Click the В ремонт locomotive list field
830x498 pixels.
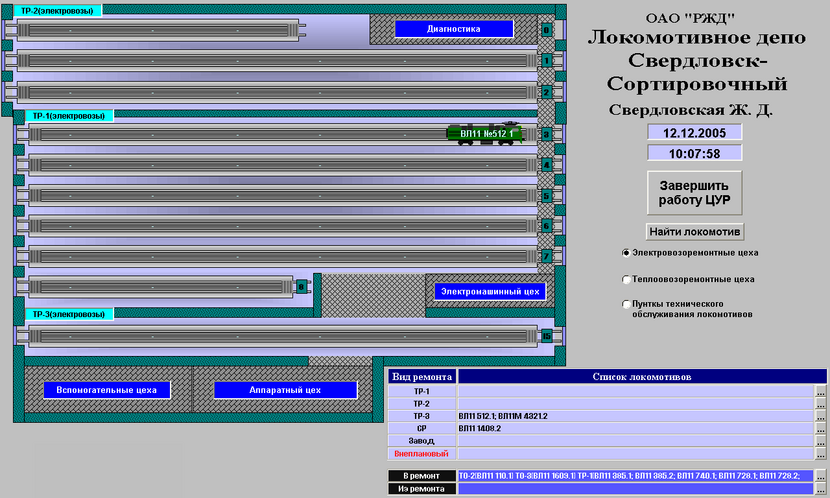(x=636, y=476)
